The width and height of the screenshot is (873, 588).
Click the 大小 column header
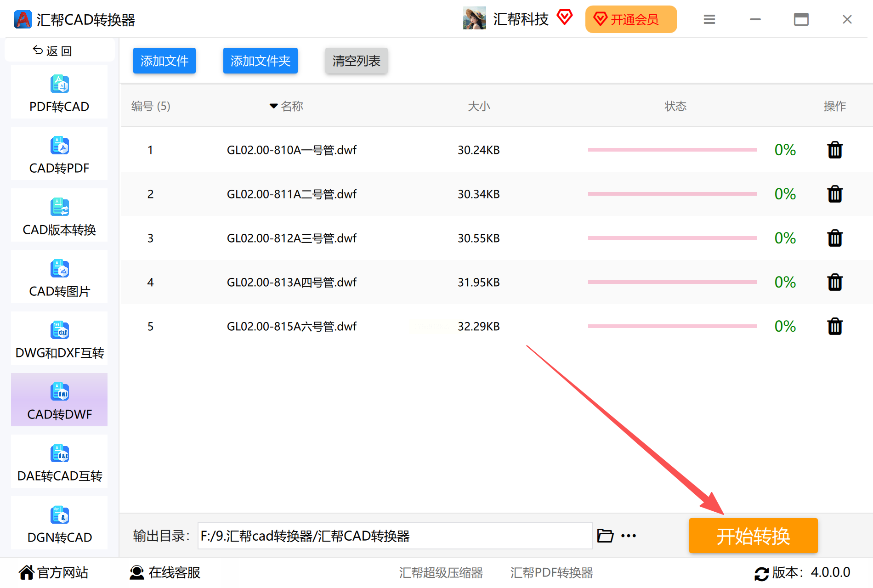pyautogui.click(x=479, y=107)
